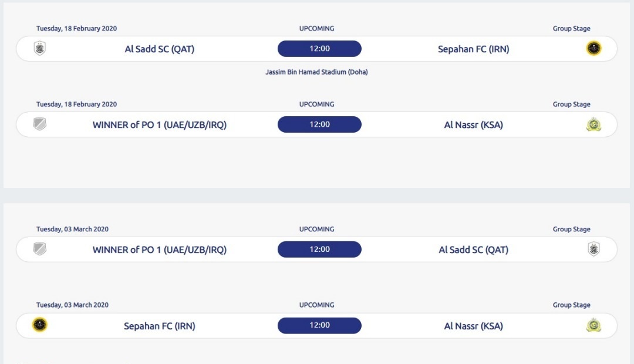Open Al Sadd SC (QAT) in 18 February match
Screen dimensions: 634x364
tap(160, 49)
